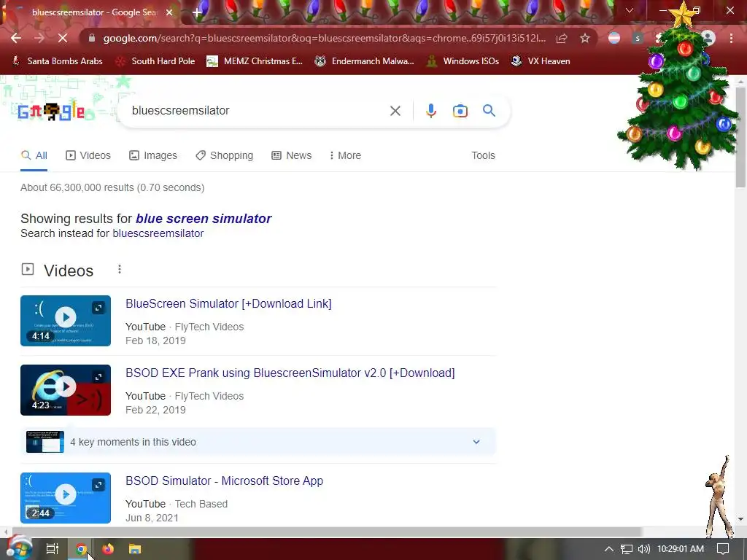This screenshot has height=560, width=747.
Task: Start voice search with the microphone
Action: 430,111
